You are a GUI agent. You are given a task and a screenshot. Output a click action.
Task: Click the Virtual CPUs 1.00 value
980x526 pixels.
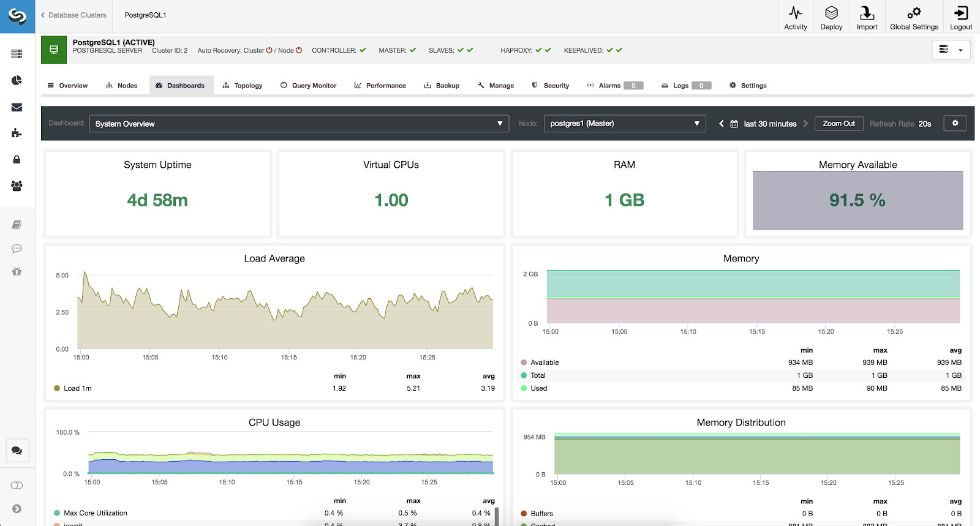point(391,200)
